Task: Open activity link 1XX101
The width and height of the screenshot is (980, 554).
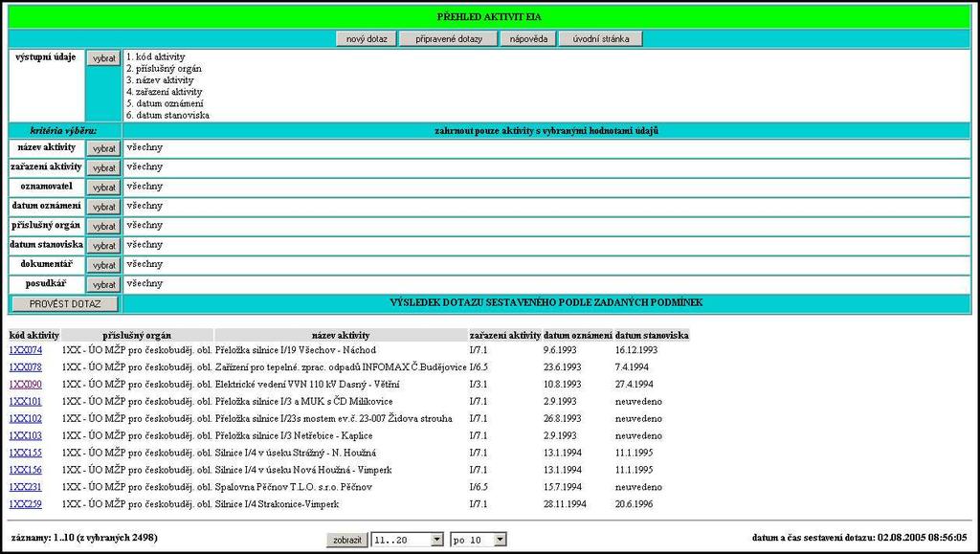Action: (x=26, y=402)
